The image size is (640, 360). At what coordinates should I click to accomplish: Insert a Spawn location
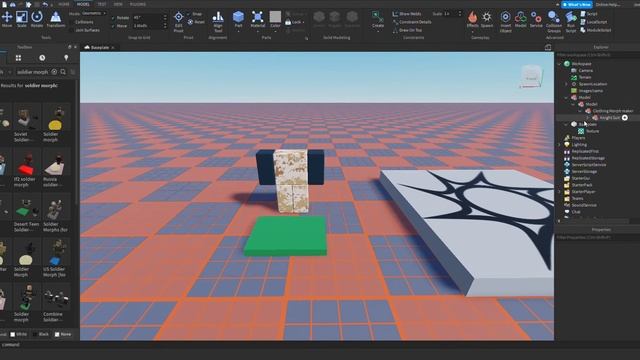coord(487,19)
